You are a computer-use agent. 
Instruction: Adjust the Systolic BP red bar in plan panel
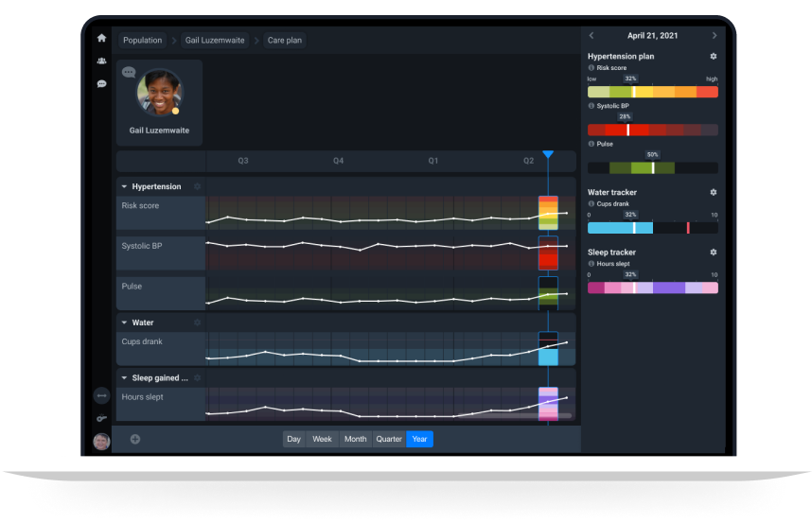click(x=652, y=130)
